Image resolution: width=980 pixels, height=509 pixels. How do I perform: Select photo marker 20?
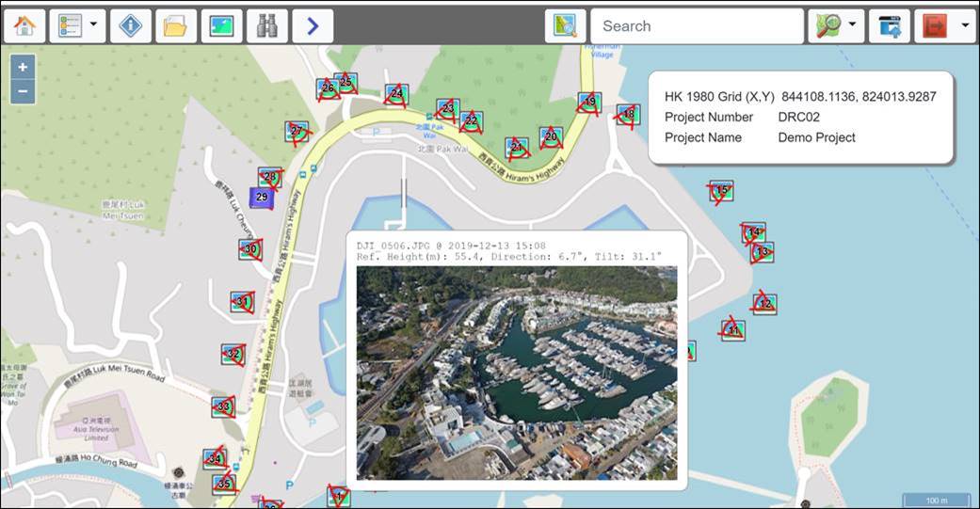[x=552, y=136]
